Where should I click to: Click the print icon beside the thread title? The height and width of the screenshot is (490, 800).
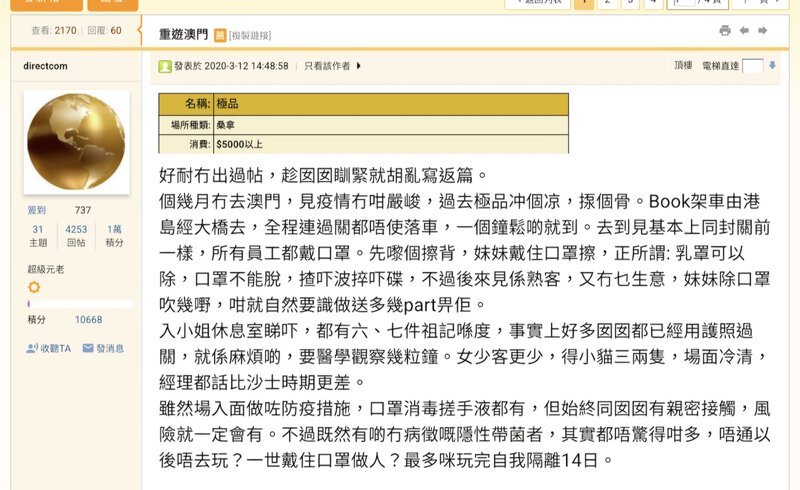[x=724, y=31]
